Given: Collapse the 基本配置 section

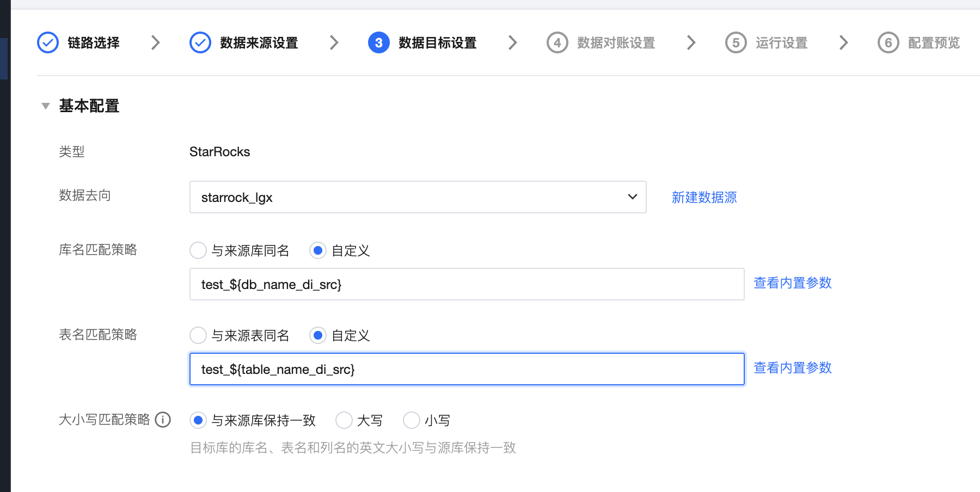Looking at the screenshot, I should click(x=46, y=106).
